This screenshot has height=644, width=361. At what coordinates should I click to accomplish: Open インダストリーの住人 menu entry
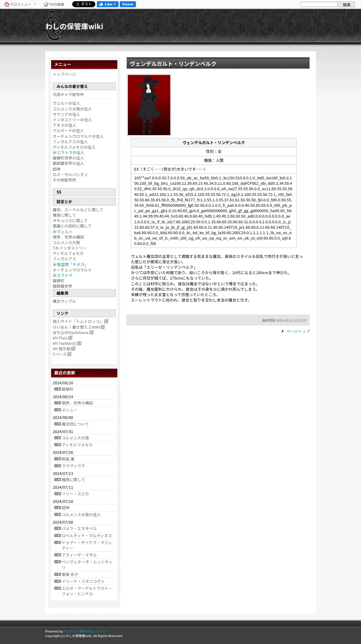(72, 120)
